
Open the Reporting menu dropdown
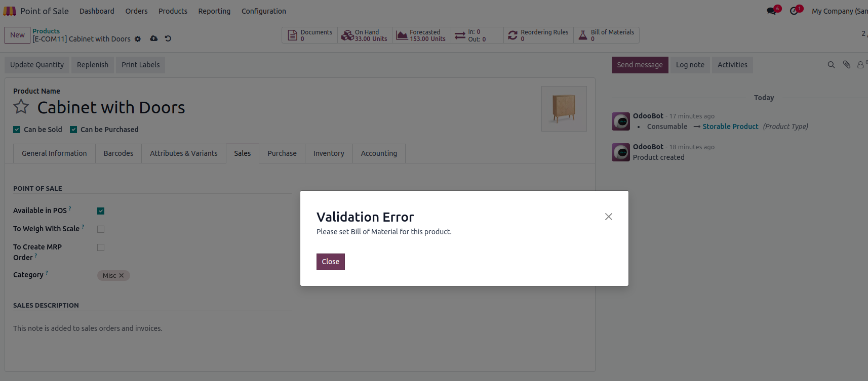point(214,11)
